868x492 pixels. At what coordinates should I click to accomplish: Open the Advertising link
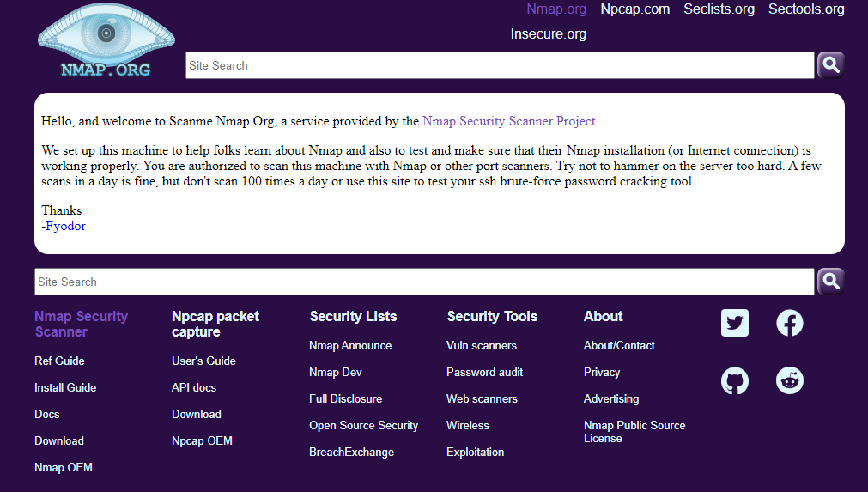611,398
